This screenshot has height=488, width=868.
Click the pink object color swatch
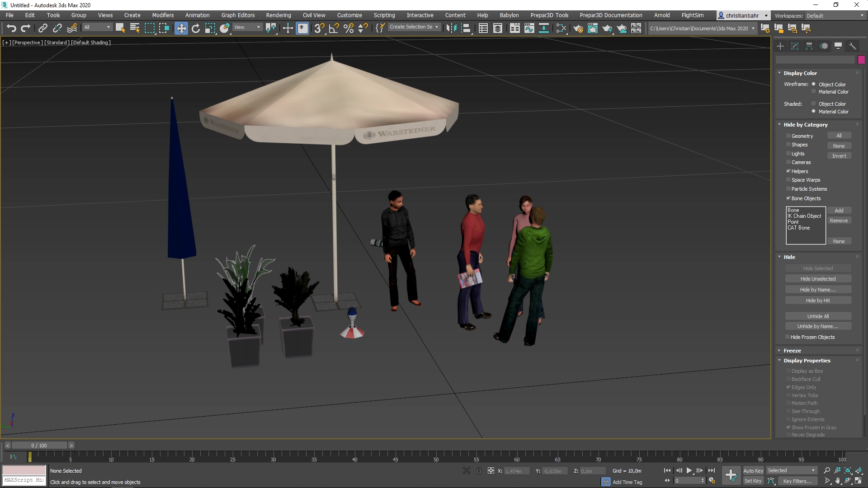[861, 60]
